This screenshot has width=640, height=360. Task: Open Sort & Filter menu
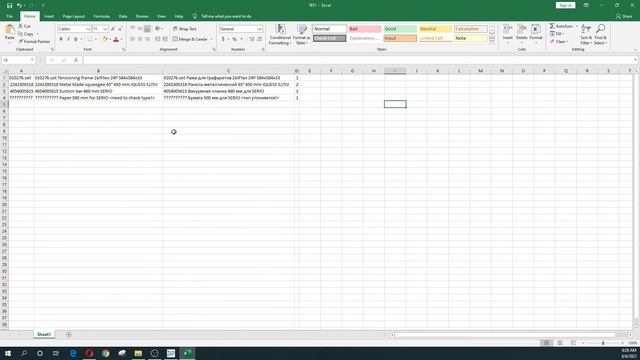pos(586,34)
